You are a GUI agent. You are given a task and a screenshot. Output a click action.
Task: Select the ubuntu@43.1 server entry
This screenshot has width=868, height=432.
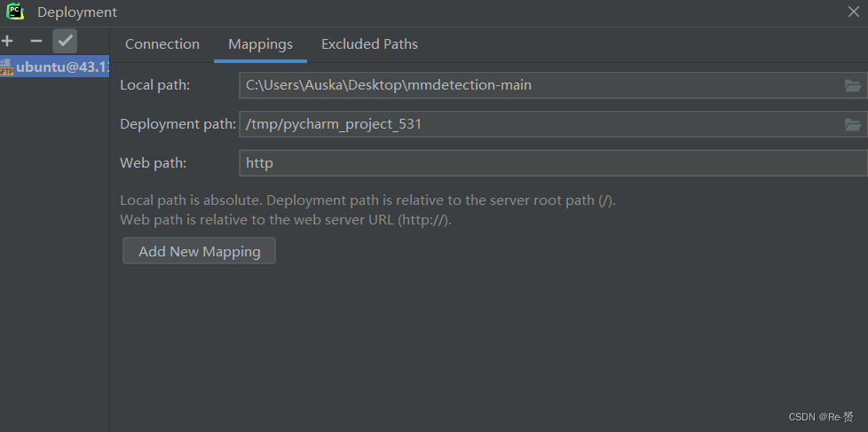click(62, 67)
